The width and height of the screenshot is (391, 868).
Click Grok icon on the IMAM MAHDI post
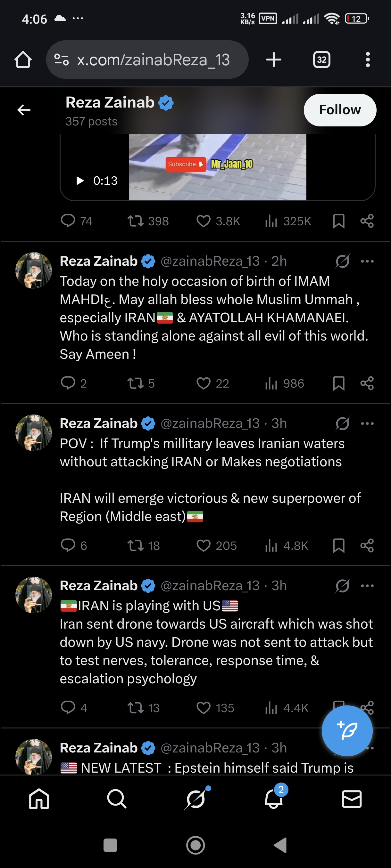[342, 261]
